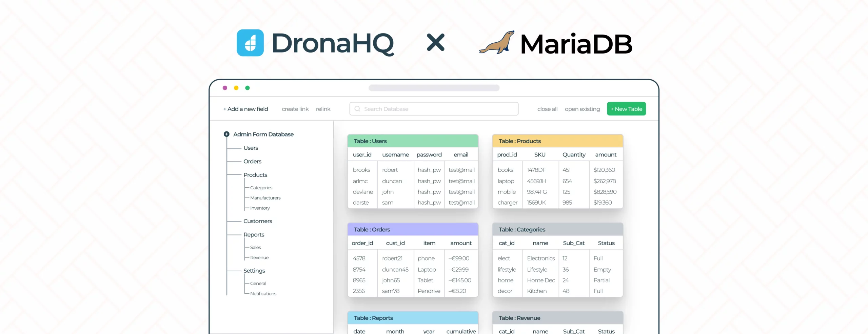Click open existing
The height and width of the screenshot is (334, 868).
tap(582, 109)
